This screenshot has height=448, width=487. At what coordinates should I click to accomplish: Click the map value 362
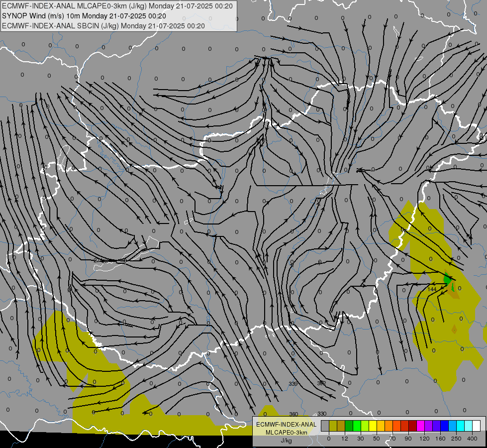click(321, 383)
